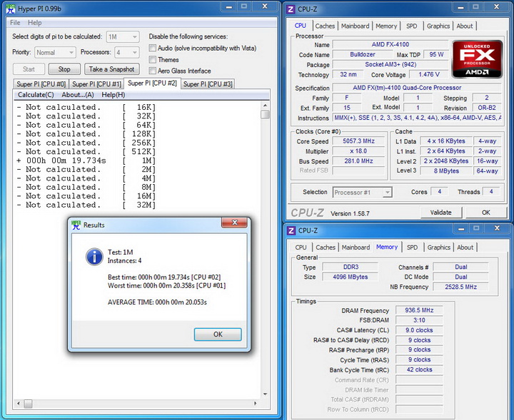
Task: Open Graphics tab in top CPU-Z window
Action: [438, 26]
